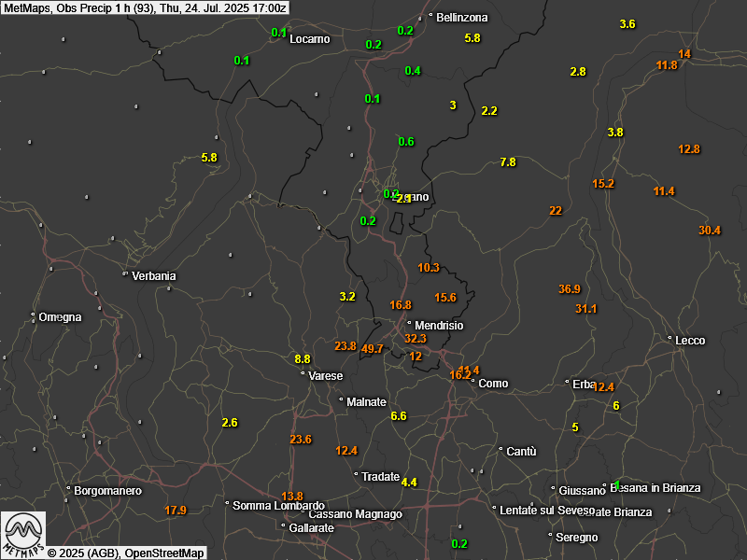Select the 13.8 value above Somma Lombardo
The height and width of the screenshot is (560, 747).
click(292, 497)
